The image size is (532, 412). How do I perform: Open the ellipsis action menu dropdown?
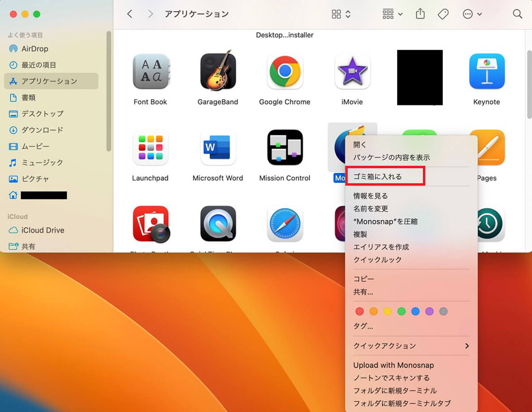473,14
